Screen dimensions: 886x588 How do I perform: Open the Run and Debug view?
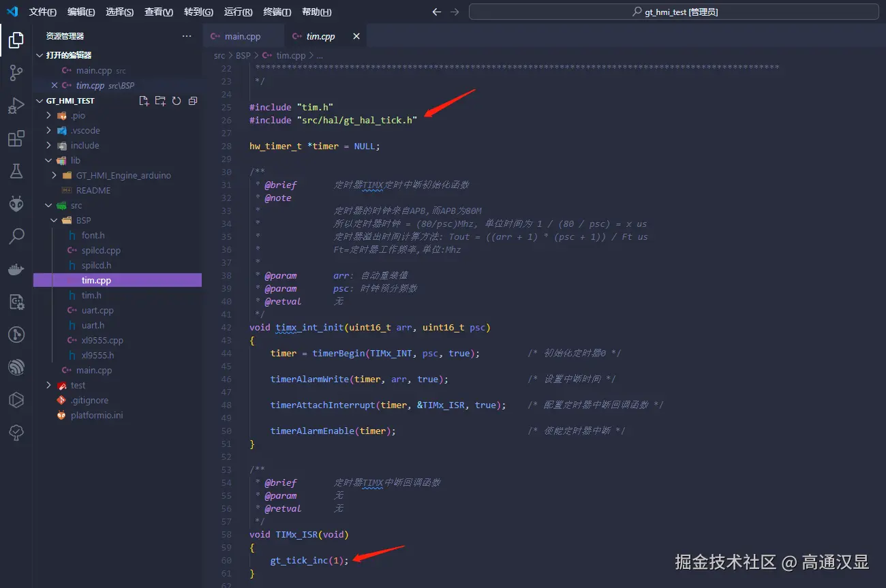pyautogui.click(x=16, y=106)
